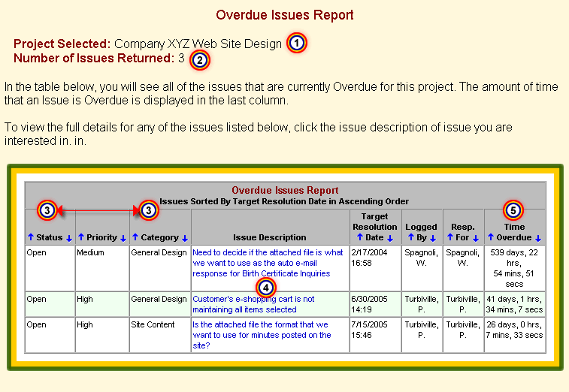Sort Logged By descending down arrow
This screenshot has height=392, width=569.
(433, 238)
